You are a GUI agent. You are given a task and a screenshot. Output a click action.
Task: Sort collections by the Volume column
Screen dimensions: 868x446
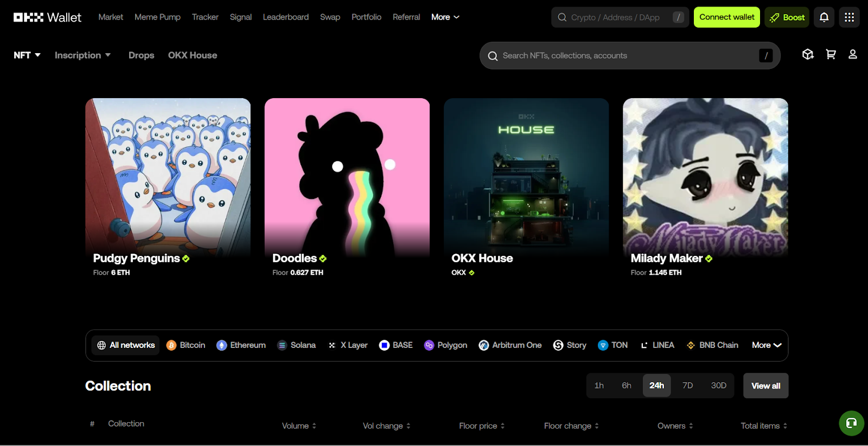(x=298, y=426)
